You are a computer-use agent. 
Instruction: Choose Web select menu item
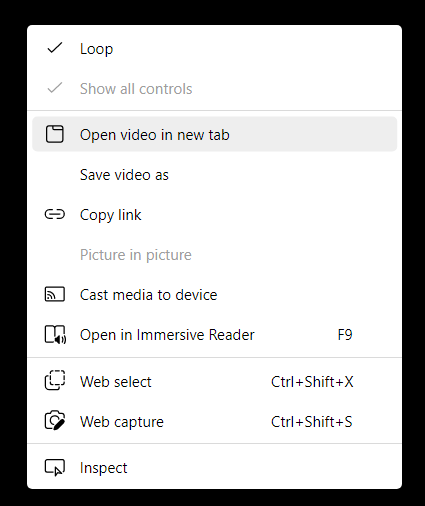214,381
